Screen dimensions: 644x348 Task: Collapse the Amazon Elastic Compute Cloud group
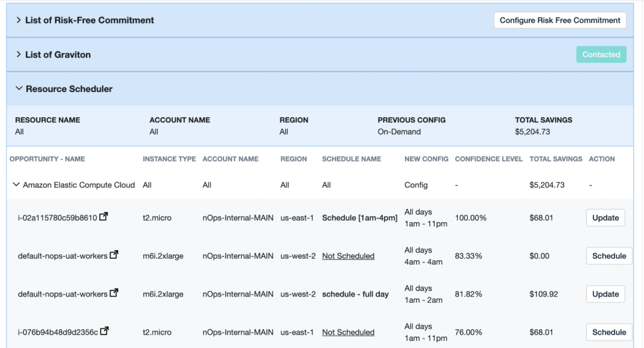coord(16,185)
